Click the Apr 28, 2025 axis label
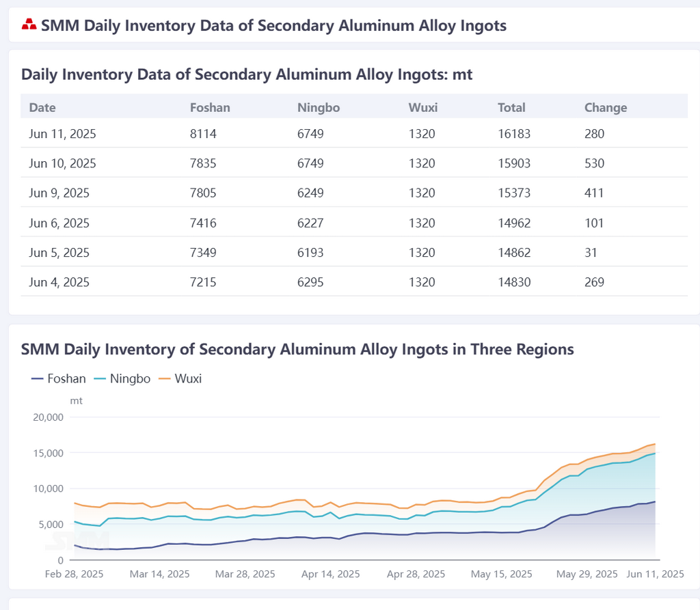Image resolution: width=700 pixels, height=610 pixels. (x=416, y=574)
